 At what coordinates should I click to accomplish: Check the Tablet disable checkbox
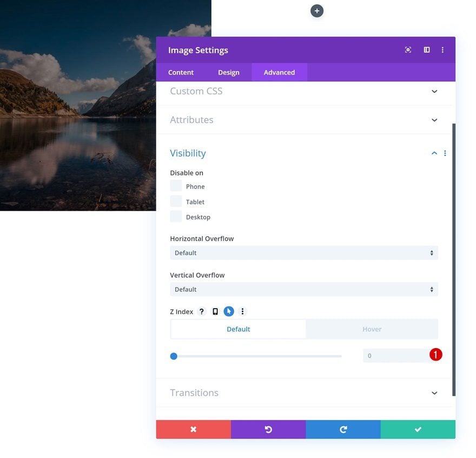coord(176,201)
